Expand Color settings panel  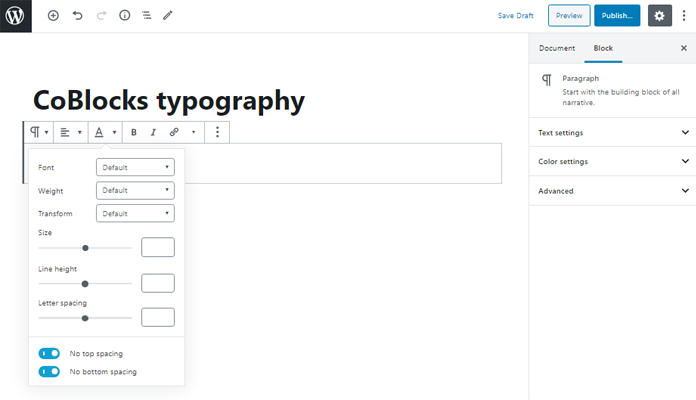pyautogui.click(x=613, y=162)
